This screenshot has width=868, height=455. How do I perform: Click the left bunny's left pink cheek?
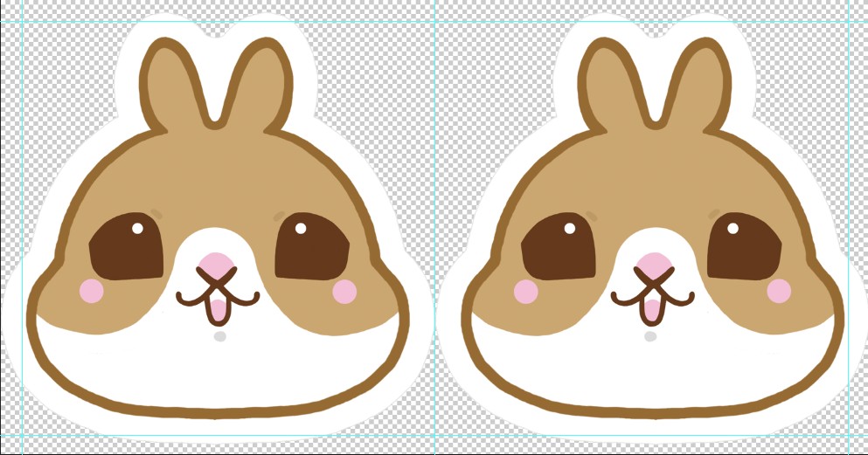(x=92, y=291)
